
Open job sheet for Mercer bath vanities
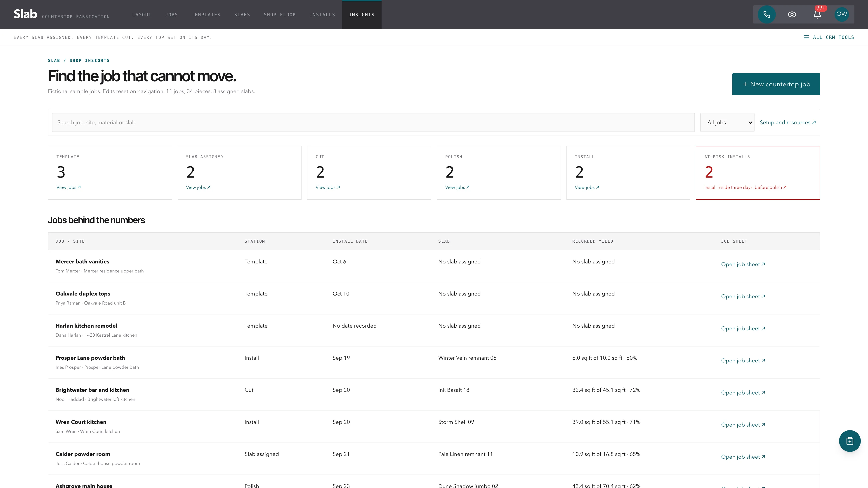(x=743, y=264)
